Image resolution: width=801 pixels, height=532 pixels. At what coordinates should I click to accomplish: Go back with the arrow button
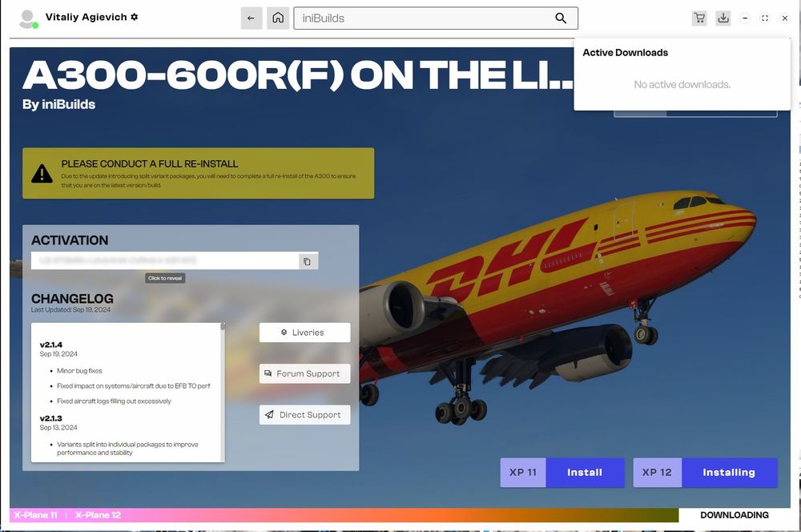252,18
